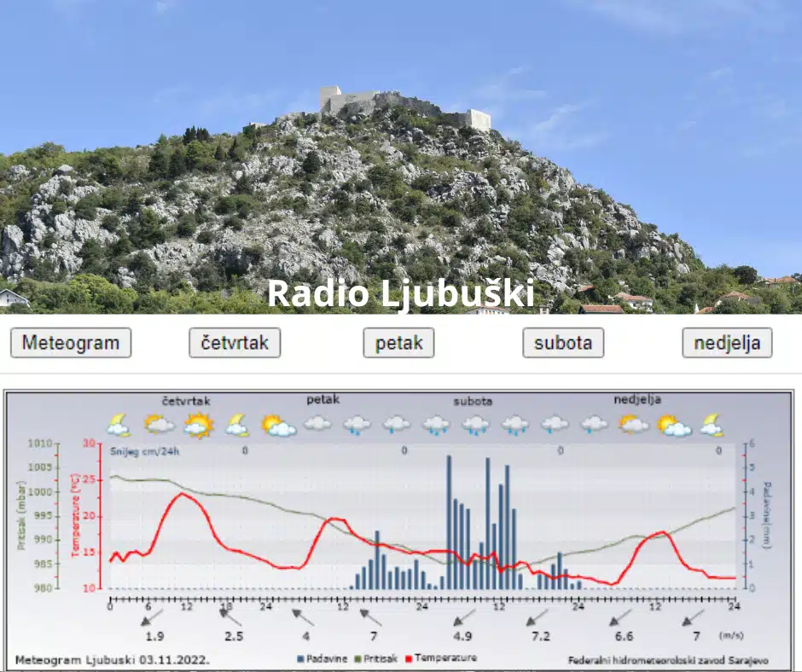The height and width of the screenshot is (672, 802).
Task: Click the nedjelja day label inside chart
Action: (637, 399)
